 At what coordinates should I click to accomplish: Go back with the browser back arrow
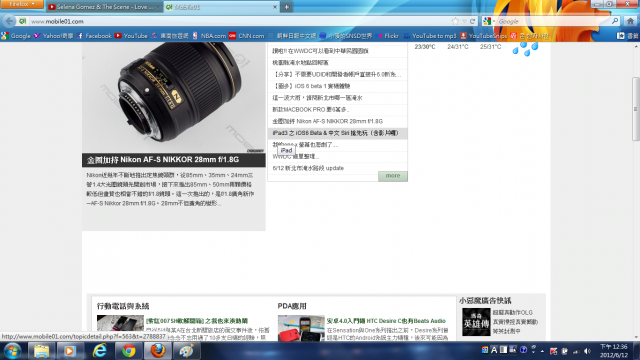9,21
